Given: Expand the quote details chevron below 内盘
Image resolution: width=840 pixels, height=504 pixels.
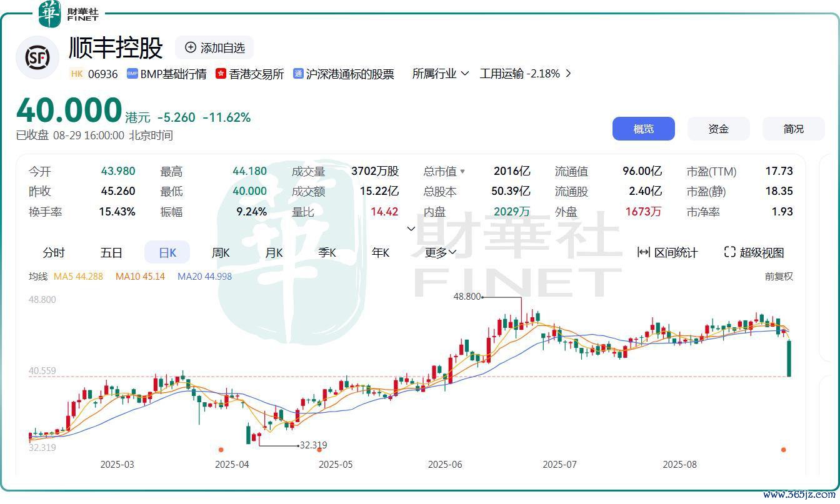Looking at the screenshot, I should coord(411,229).
